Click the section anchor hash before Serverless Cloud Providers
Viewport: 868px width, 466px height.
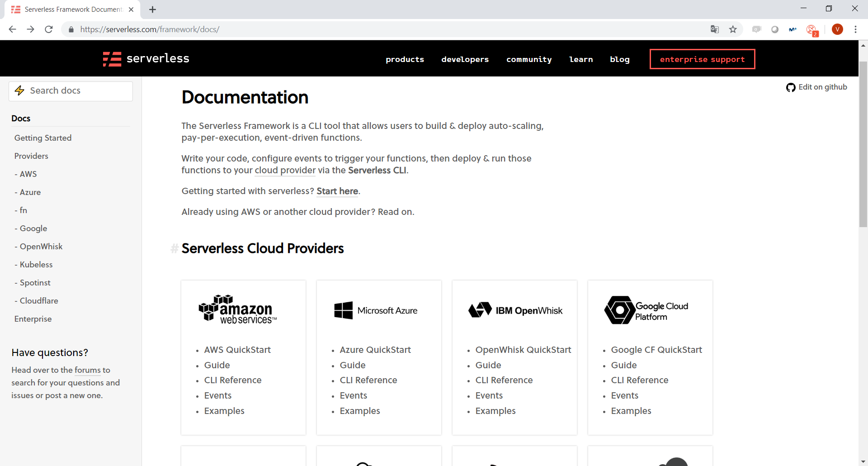click(174, 248)
